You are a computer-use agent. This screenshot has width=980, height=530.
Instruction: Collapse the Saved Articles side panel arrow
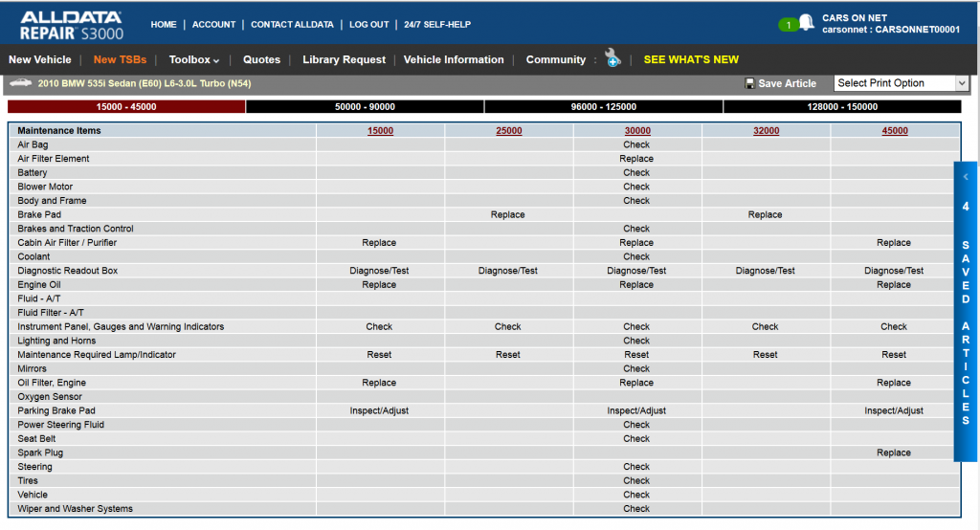[x=966, y=177]
